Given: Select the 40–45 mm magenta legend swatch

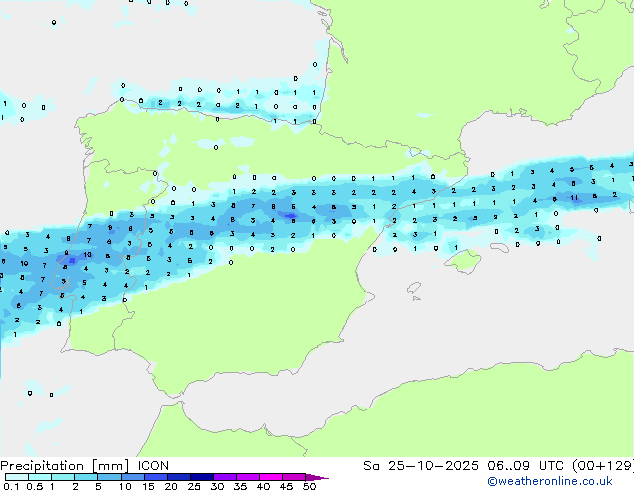Looking at the screenshot, I should tap(271, 477).
